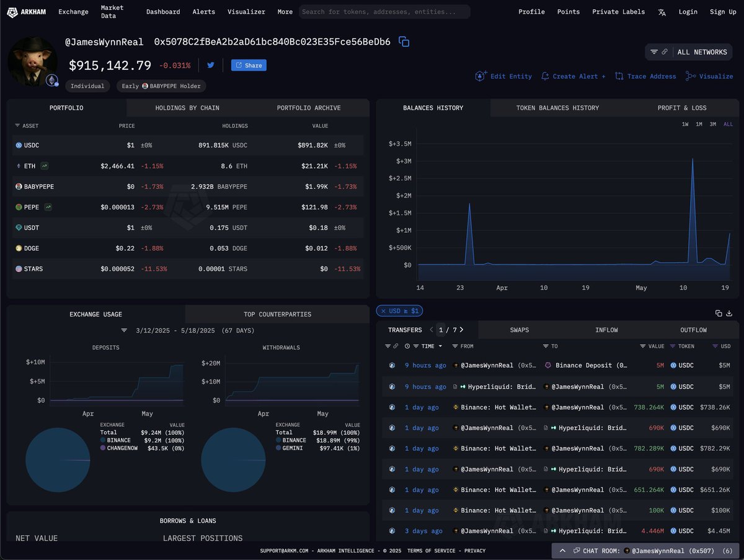Set chart range to 1W
Viewport: 744px width, 560px height.
pyautogui.click(x=685, y=125)
